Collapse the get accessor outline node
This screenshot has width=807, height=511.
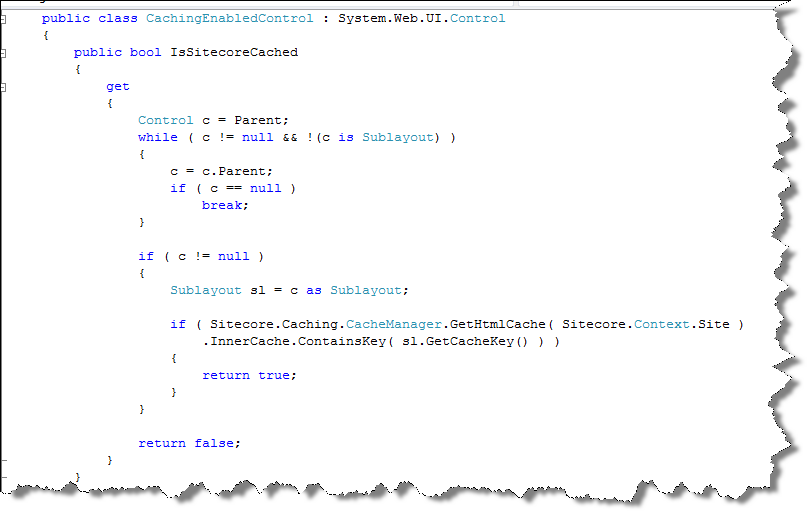[3, 87]
